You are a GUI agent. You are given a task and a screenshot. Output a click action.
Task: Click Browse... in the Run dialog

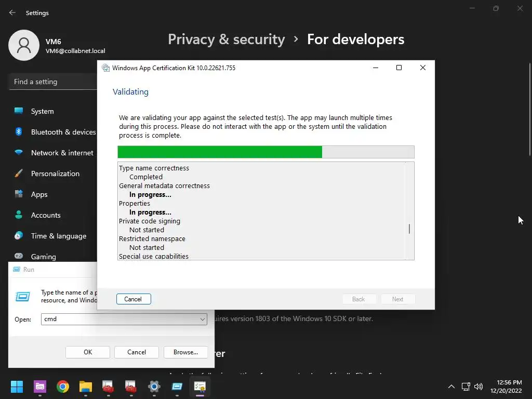(185, 352)
